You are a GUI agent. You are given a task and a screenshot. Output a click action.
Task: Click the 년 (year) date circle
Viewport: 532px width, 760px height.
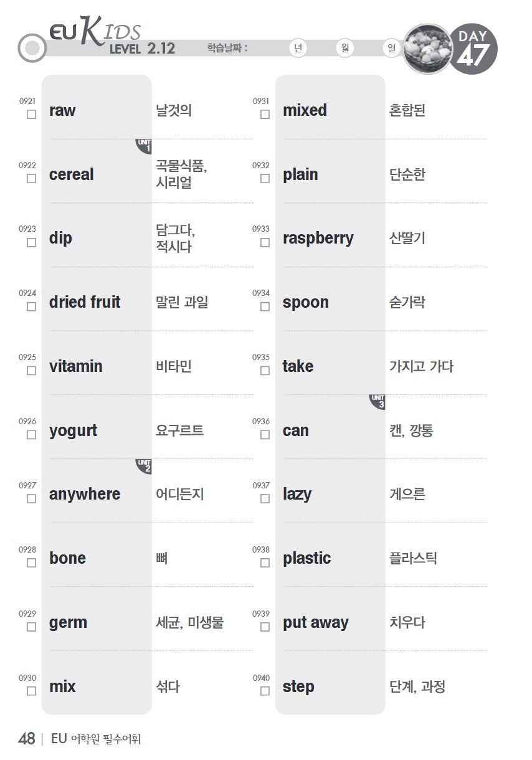pos(299,49)
